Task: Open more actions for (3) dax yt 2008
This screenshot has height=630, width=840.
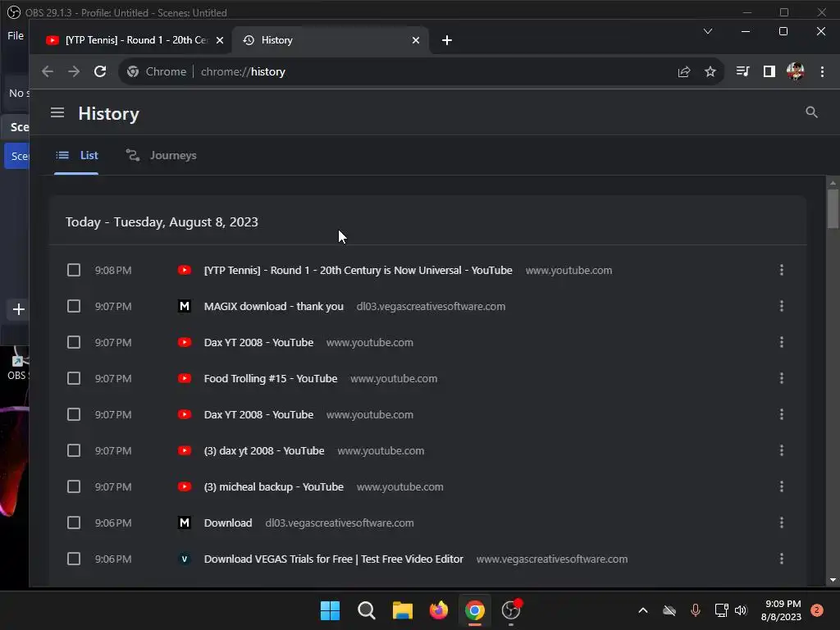Action: (x=781, y=450)
